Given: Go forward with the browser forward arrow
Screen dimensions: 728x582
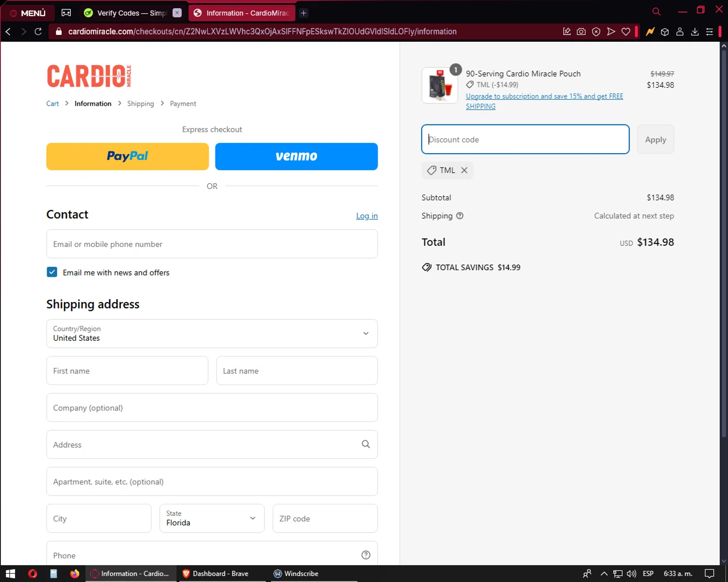Looking at the screenshot, I should coord(23,32).
